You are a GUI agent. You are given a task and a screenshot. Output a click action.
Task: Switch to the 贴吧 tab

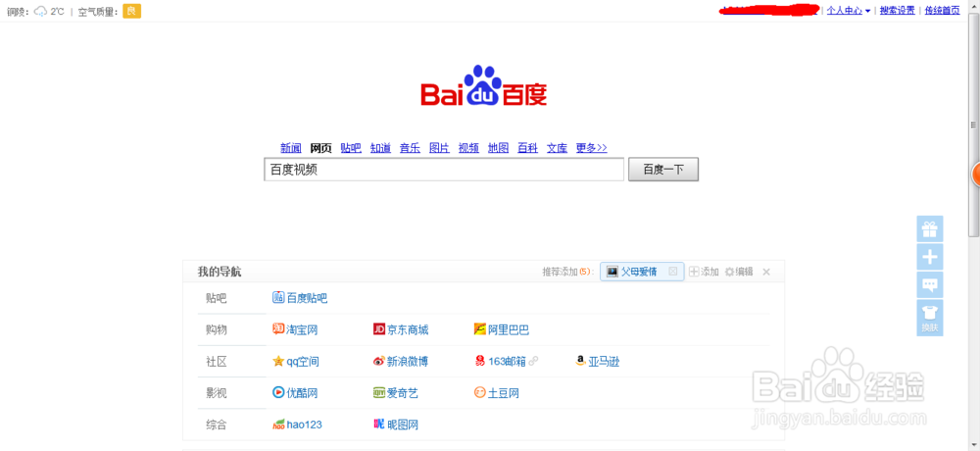click(351, 148)
